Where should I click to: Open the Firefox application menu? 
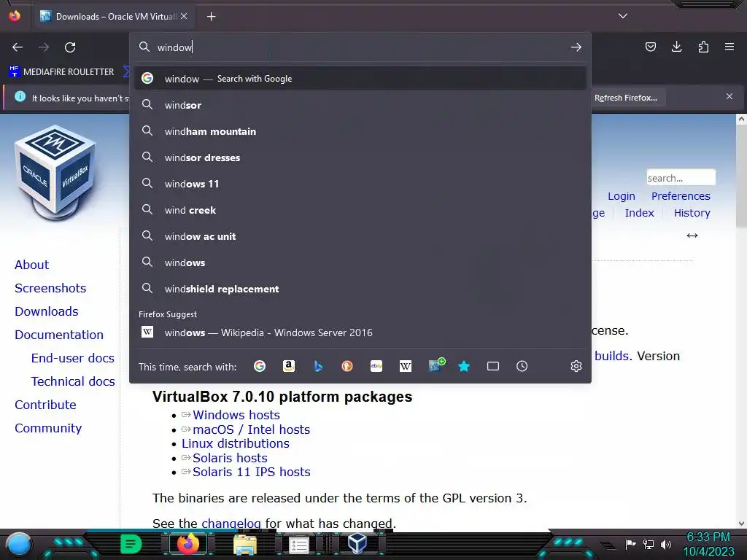729,47
